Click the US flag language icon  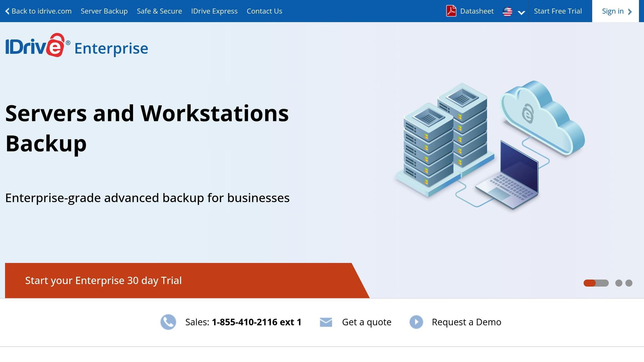coord(507,12)
